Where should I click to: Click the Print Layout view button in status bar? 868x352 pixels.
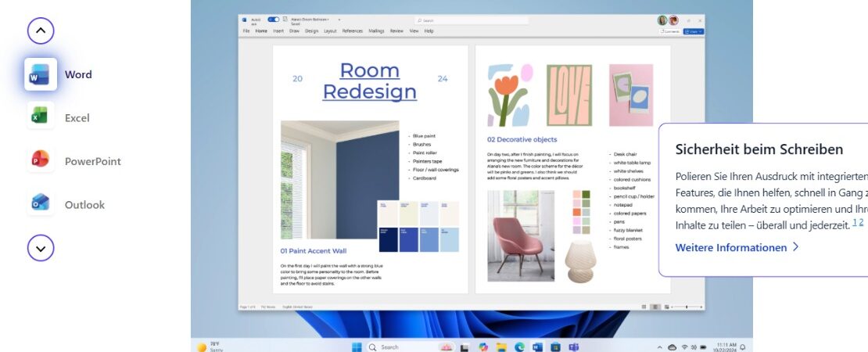[655, 307]
